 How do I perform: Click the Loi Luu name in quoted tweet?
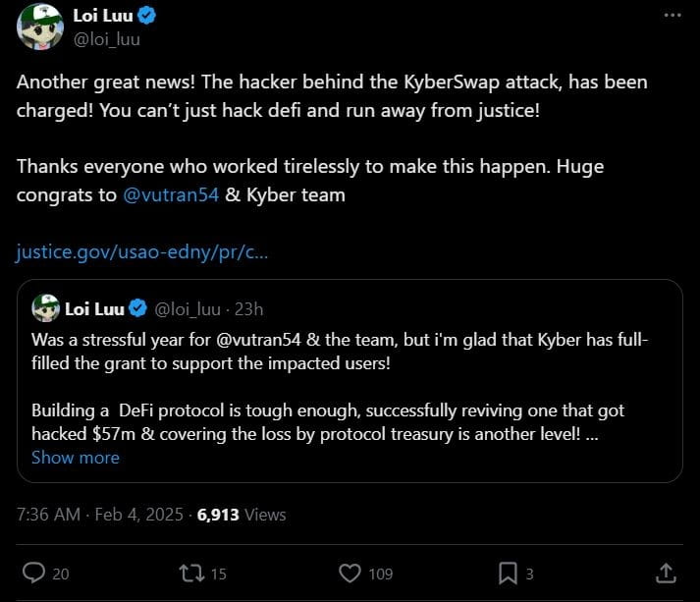click(x=94, y=309)
